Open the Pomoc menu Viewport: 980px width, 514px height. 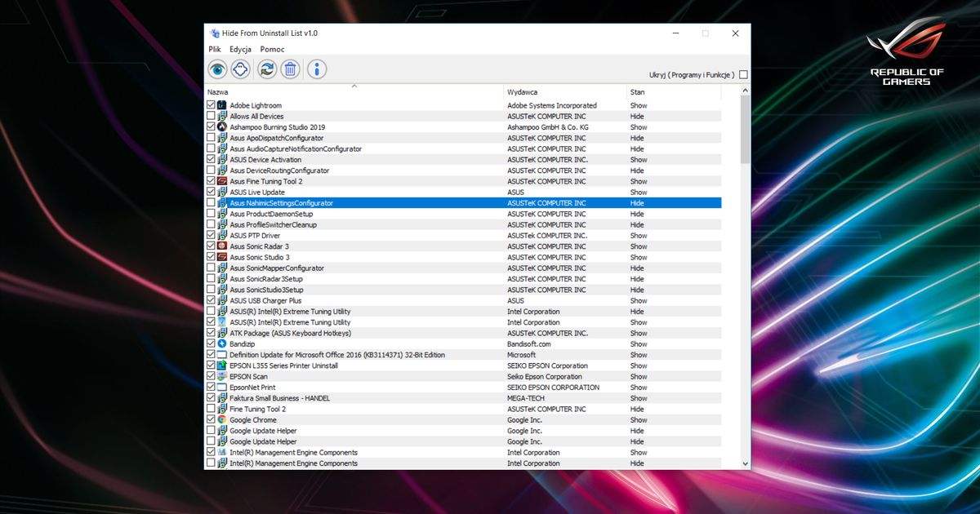coord(272,49)
